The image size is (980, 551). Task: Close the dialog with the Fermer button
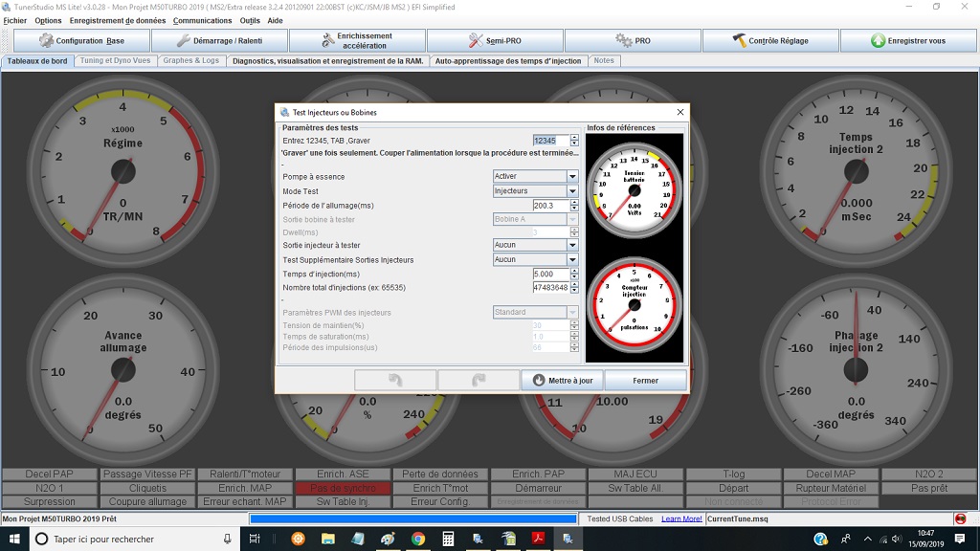646,379
